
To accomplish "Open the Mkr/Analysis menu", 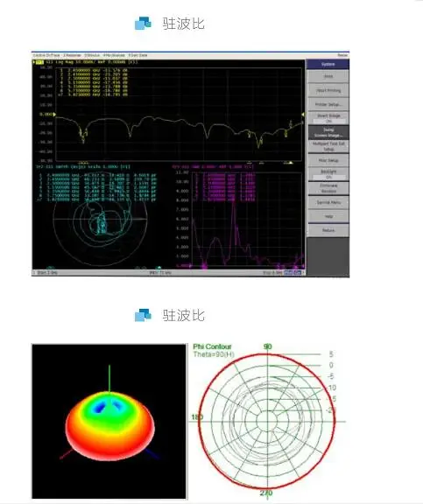I will tap(114, 55).
